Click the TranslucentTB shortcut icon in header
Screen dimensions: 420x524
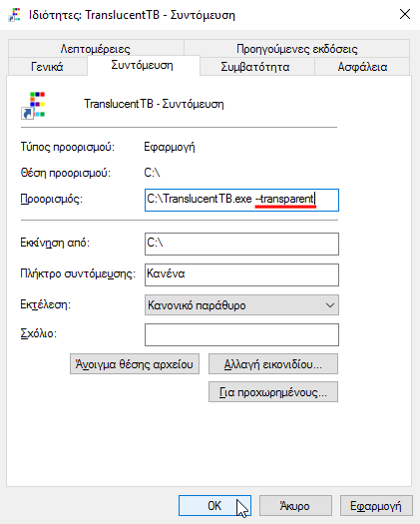tap(33, 105)
